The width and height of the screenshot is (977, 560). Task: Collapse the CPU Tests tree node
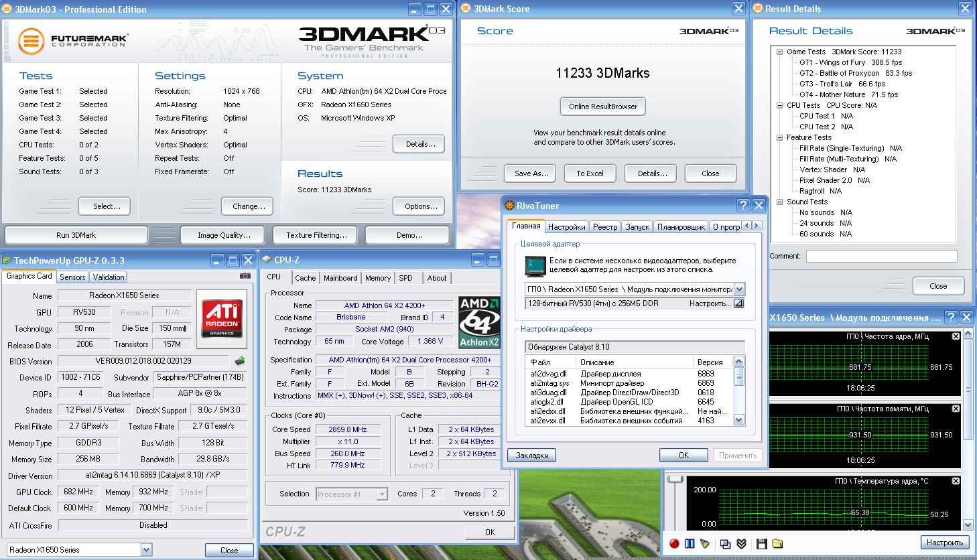tap(780, 105)
